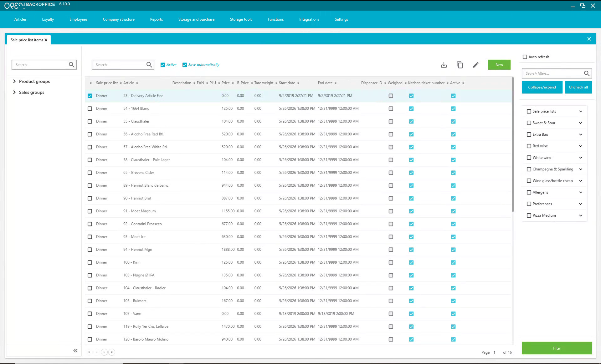
Task: Click the magnifier in the filter search box
Action: (x=587, y=73)
